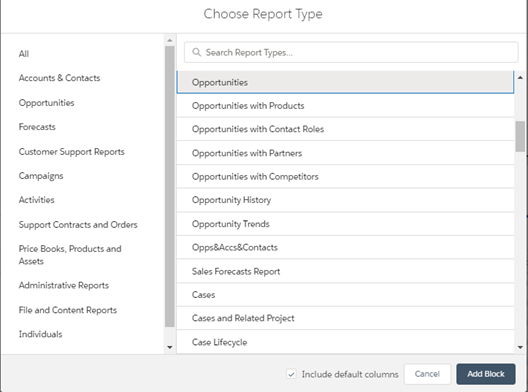Click the search magnifier icon
This screenshot has width=528, height=392.
pos(196,52)
